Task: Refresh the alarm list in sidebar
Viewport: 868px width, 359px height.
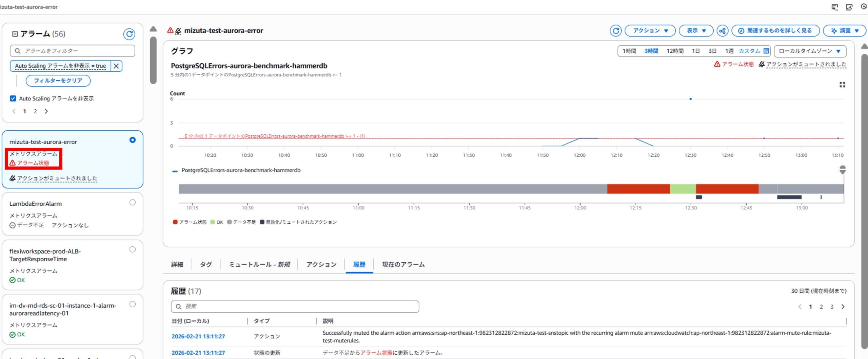Action: point(129,34)
